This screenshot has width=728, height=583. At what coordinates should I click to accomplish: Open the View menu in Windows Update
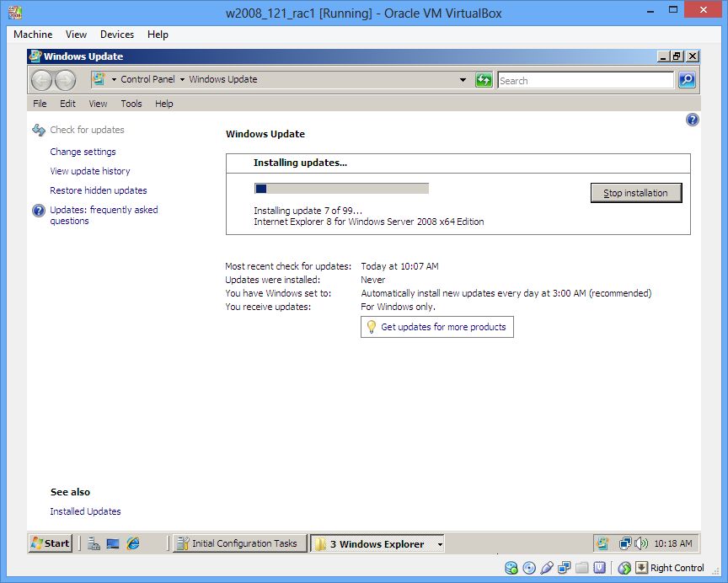(x=98, y=104)
